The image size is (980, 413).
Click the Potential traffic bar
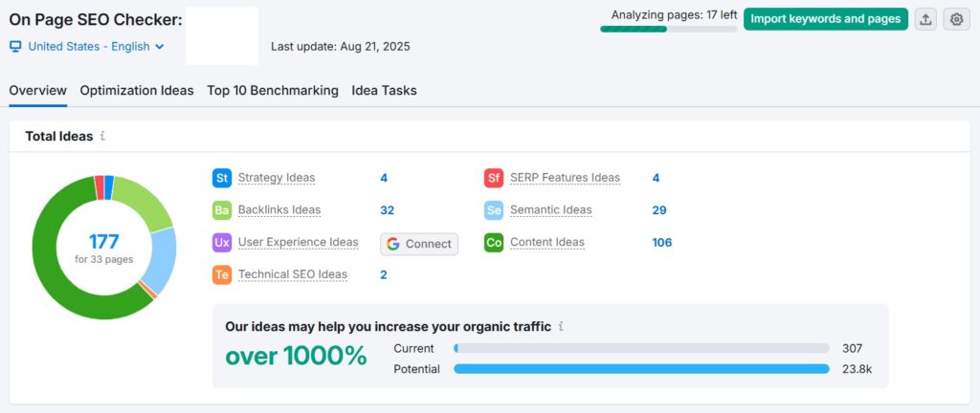tap(641, 369)
